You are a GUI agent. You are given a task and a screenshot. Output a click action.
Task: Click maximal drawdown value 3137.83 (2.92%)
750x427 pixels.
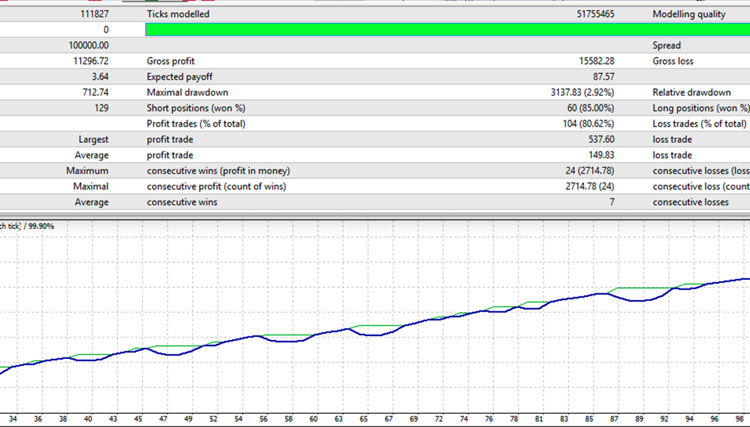pos(574,92)
